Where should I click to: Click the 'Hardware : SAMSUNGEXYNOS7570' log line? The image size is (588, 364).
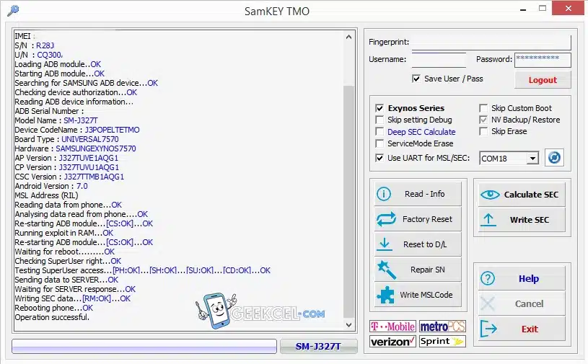[75, 148]
